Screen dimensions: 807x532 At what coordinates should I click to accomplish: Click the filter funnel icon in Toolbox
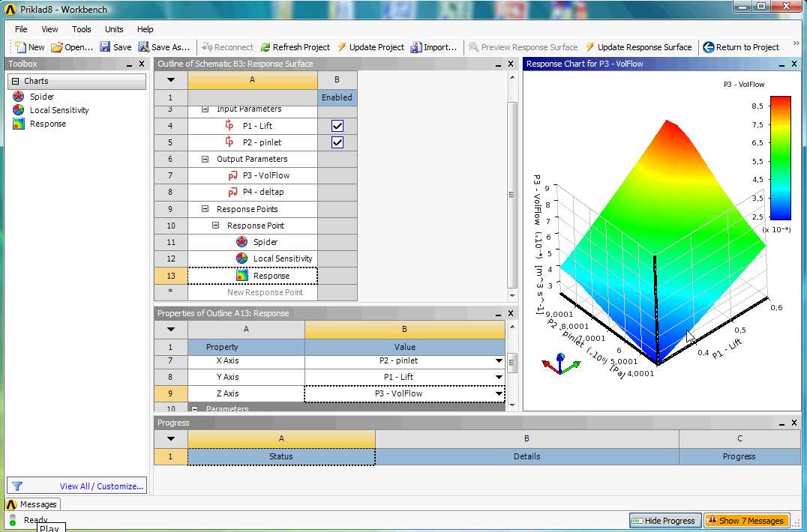[17, 486]
